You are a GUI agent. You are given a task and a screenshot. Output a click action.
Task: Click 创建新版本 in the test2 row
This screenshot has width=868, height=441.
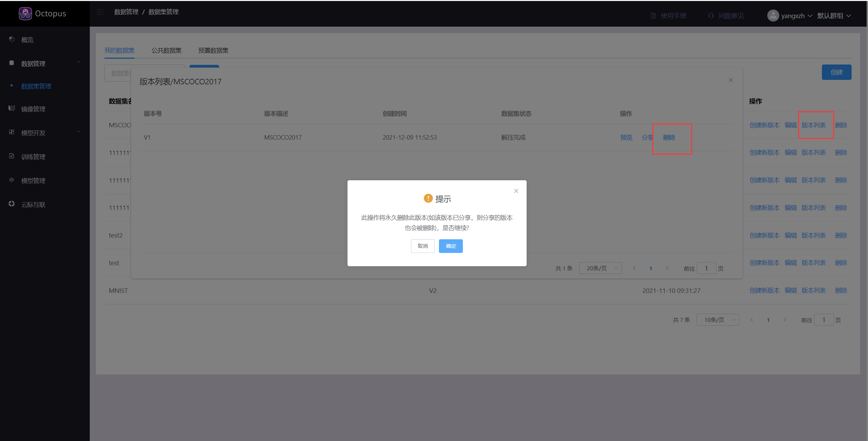(765, 236)
